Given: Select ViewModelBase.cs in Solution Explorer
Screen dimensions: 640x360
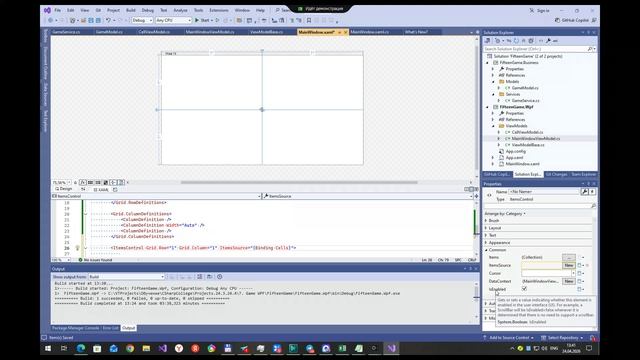Looking at the screenshot, I should coord(528,145).
